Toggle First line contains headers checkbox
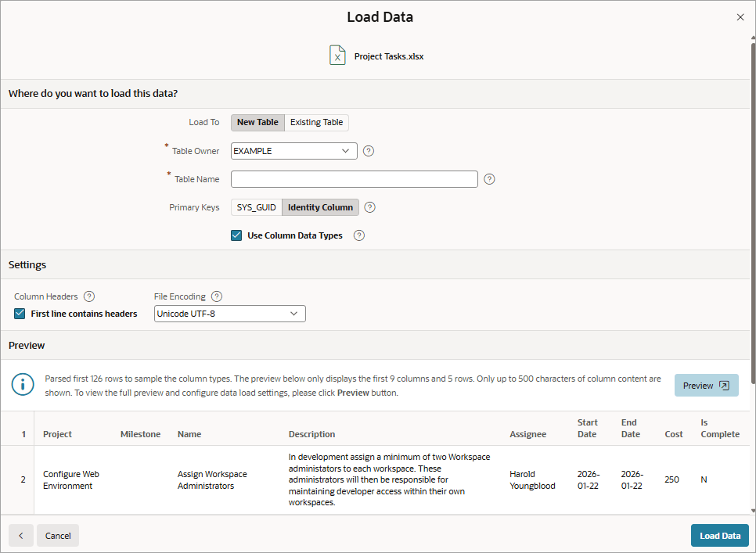Screen dimensions: 756x553 click(20, 314)
